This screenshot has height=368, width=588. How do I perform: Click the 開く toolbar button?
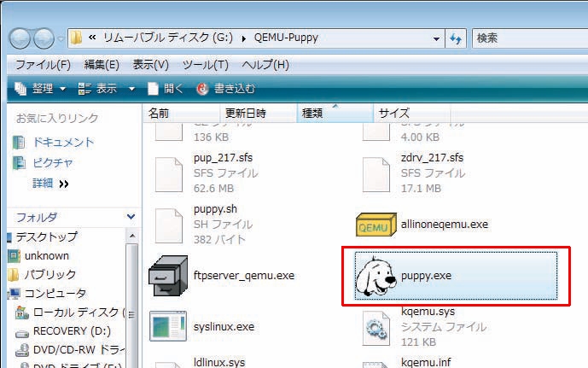coord(165,89)
